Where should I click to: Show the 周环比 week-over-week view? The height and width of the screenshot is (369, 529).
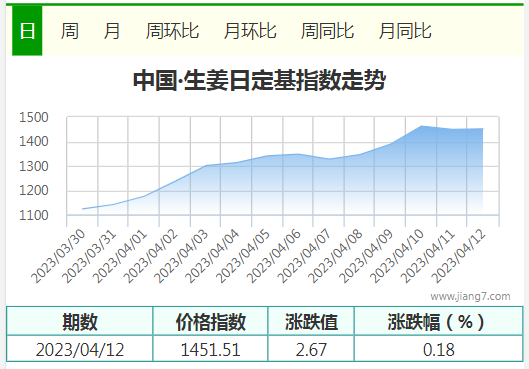(x=172, y=31)
